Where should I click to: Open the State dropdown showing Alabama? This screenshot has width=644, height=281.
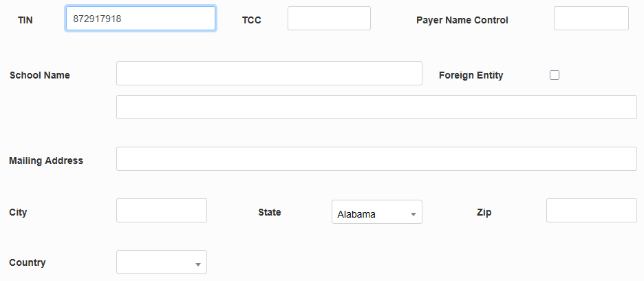377,213
